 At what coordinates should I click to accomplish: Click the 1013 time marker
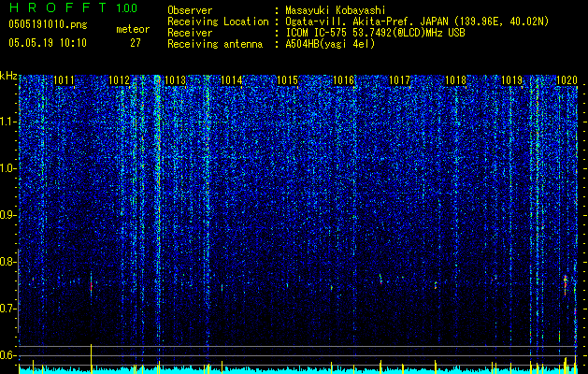[176, 80]
